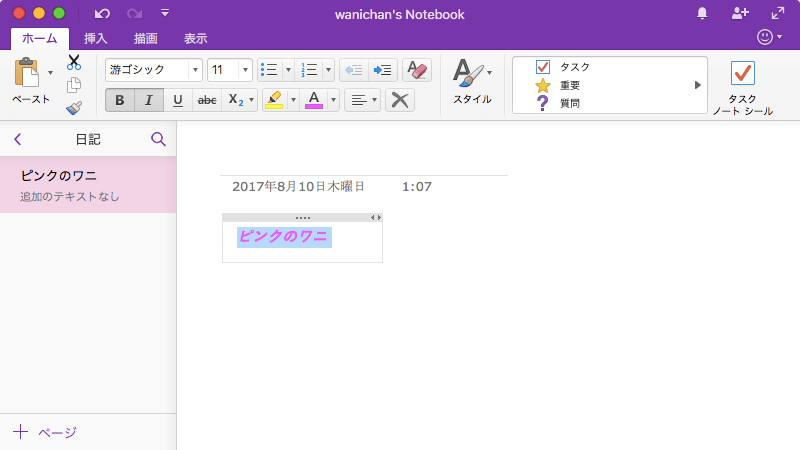This screenshot has height=450, width=800.
Task: Increase the indent level
Action: (383, 70)
